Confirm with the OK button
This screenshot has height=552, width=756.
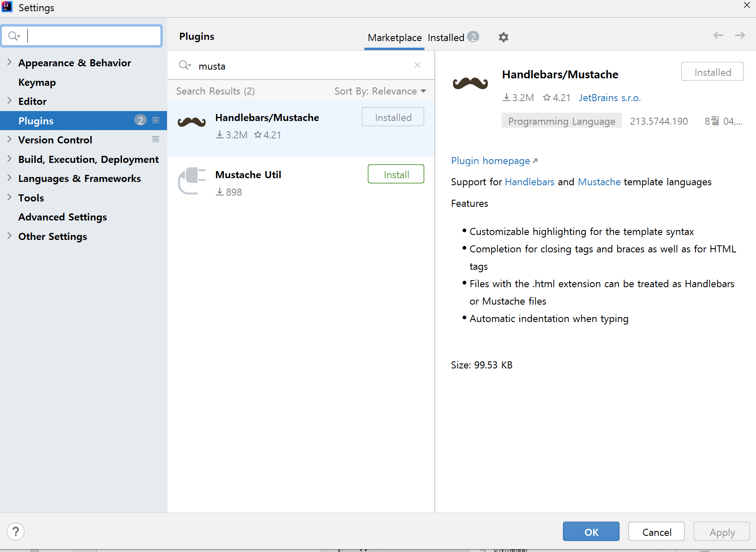tap(591, 531)
